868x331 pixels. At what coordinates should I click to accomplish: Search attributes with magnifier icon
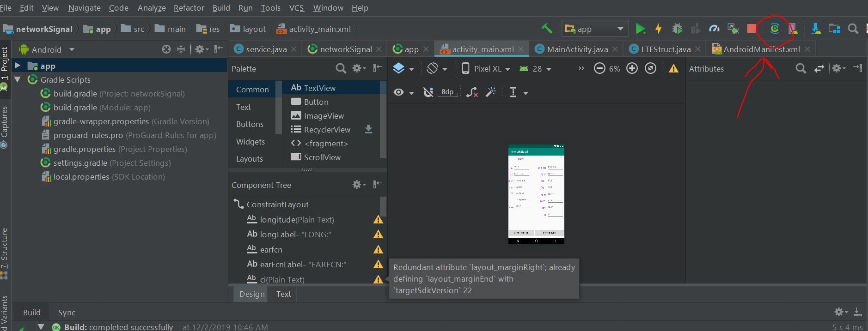(x=801, y=68)
